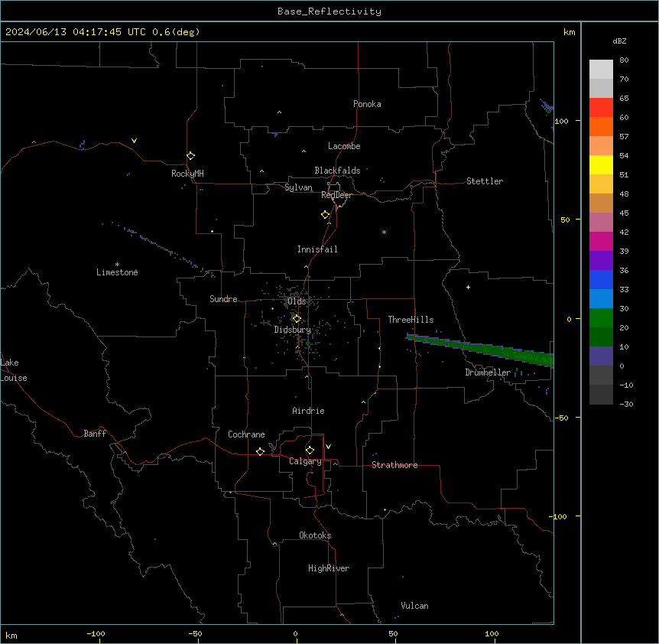
Task: Click the Banff label
Action: (95, 434)
